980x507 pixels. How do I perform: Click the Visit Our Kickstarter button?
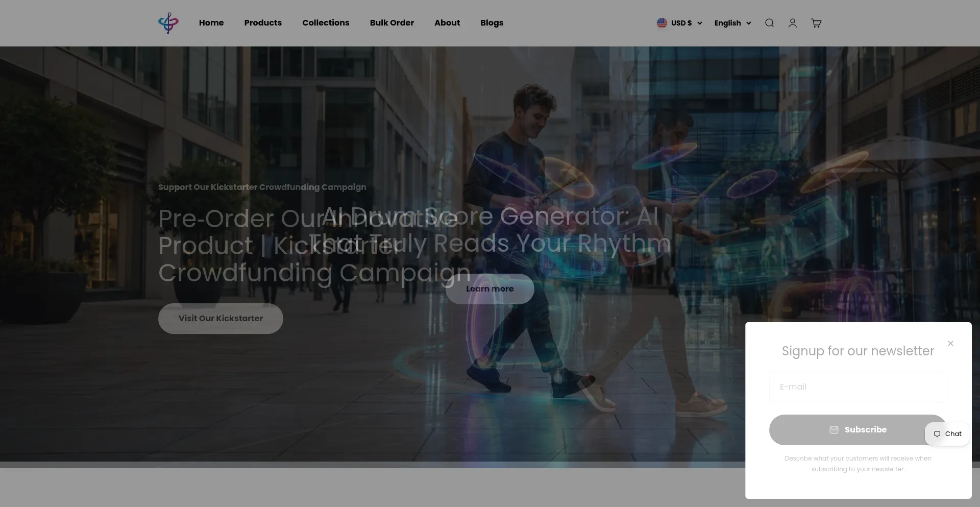[x=220, y=319]
